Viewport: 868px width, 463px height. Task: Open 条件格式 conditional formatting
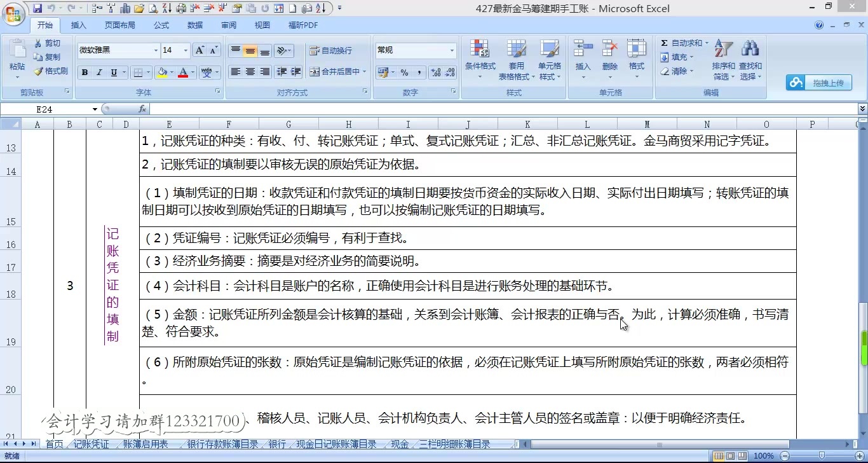pos(480,59)
